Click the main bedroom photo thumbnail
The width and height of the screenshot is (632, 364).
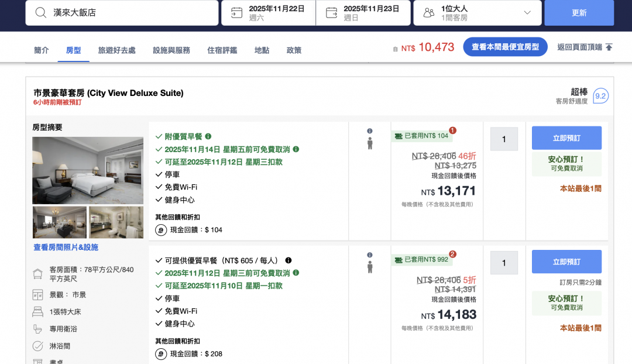pyautogui.click(x=88, y=170)
